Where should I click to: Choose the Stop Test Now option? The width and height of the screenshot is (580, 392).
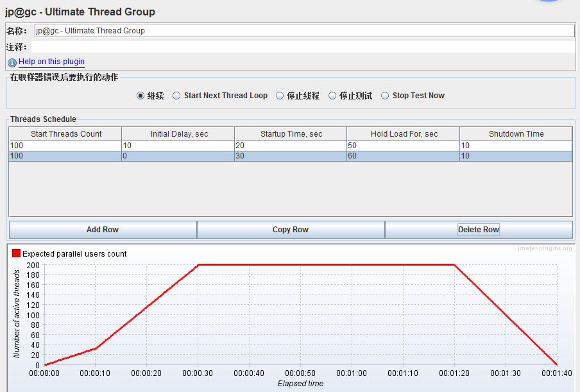385,96
